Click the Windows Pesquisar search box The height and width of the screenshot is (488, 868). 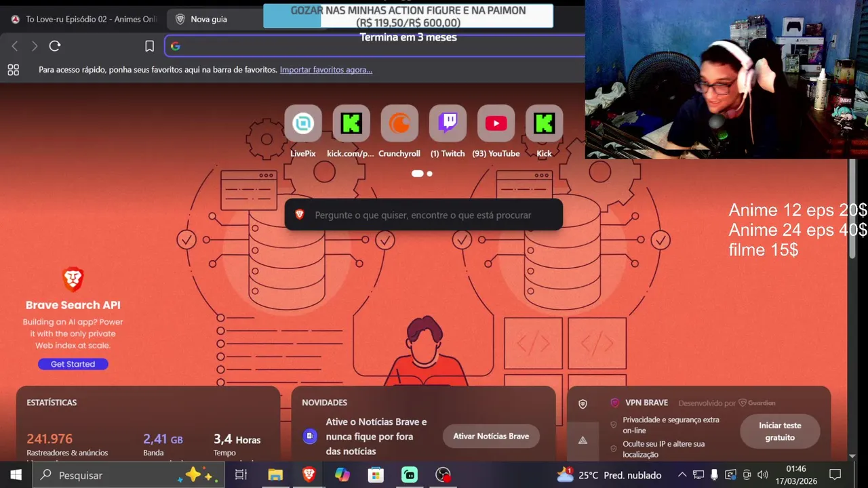(127, 474)
